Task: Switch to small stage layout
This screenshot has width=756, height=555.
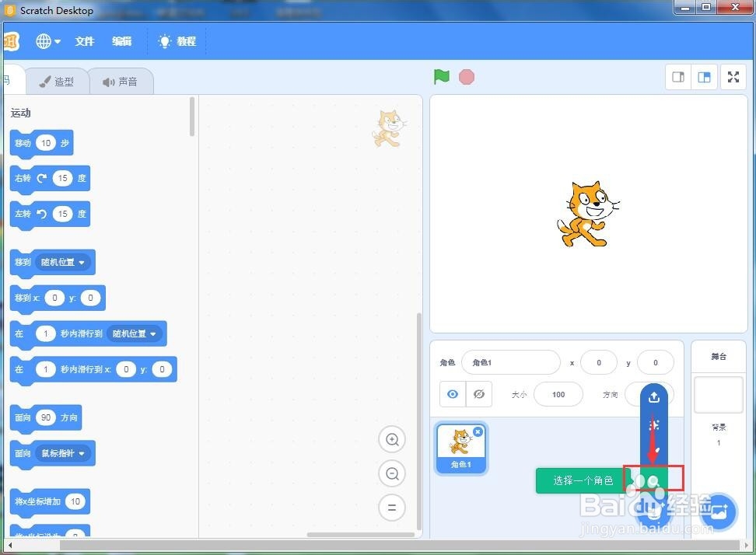Action: pos(678,77)
